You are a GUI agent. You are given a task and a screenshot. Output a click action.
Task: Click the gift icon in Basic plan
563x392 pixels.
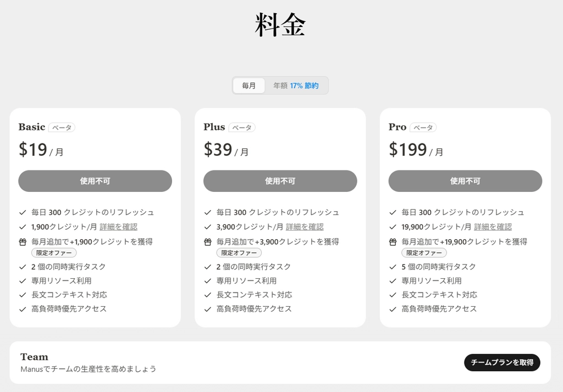[x=23, y=242]
